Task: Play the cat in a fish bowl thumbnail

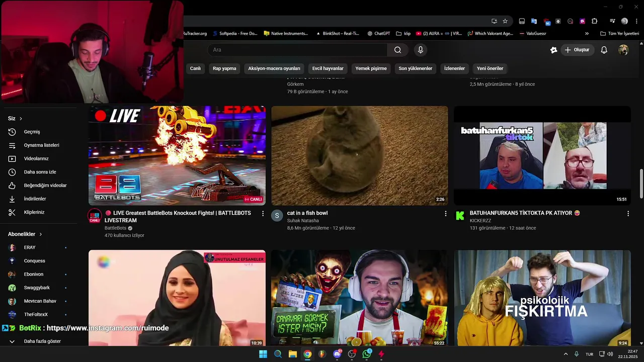Action: point(360,155)
